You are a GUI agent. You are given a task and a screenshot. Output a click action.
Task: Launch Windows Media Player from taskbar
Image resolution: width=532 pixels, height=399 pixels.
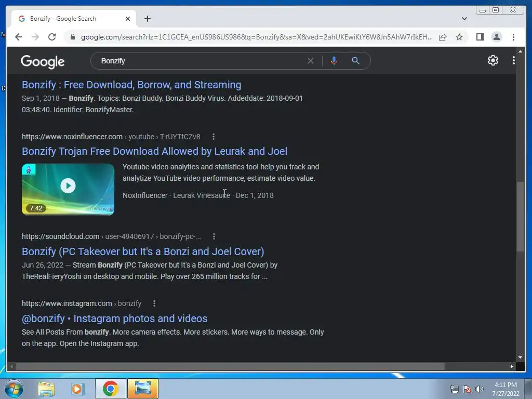tap(78, 389)
